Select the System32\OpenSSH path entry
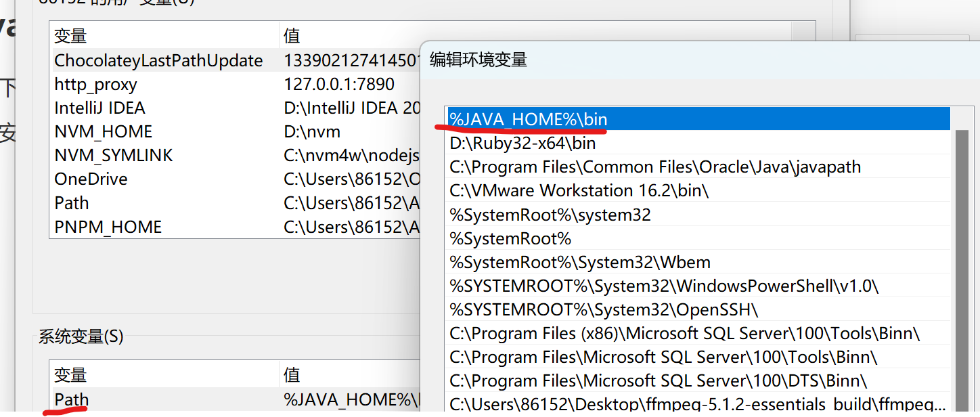The height and width of the screenshot is (417, 980). (604, 310)
